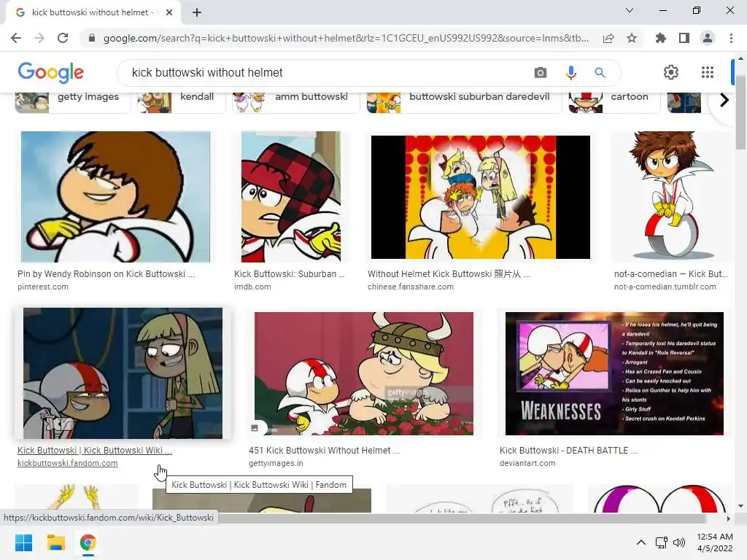
Task: Start voice search with microphone
Action: (570, 72)
